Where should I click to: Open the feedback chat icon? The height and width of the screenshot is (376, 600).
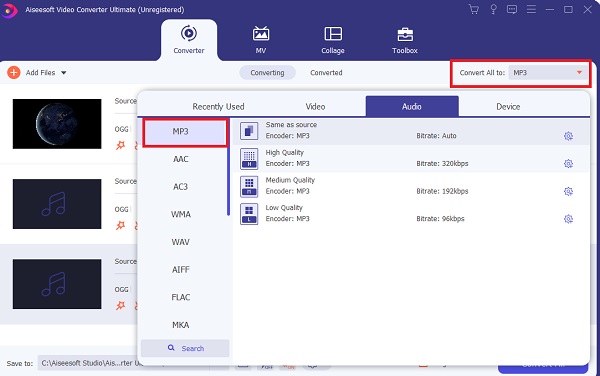tap(512, 9)
